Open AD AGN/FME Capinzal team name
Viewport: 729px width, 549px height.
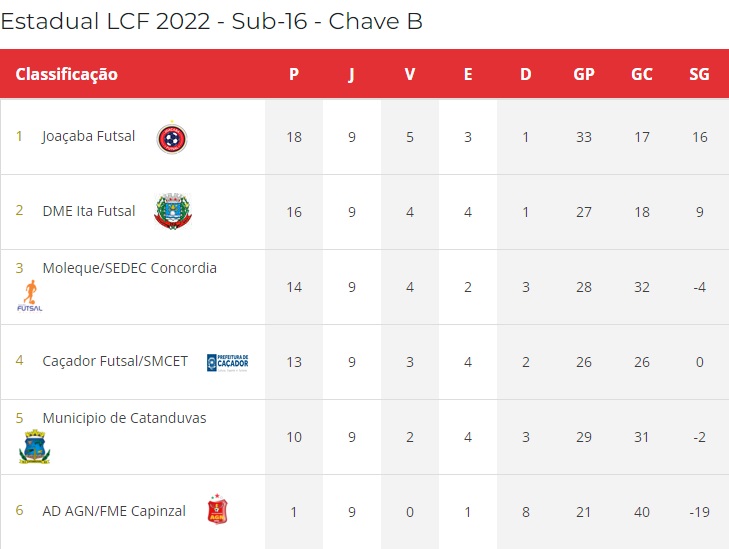pyautogui.click(x=114, y=511)
